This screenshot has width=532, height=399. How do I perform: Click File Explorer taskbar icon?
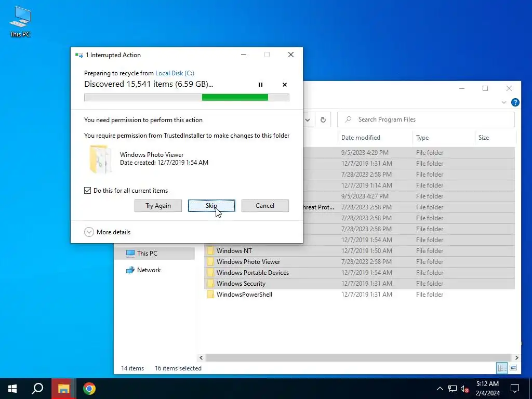(63, 389)
